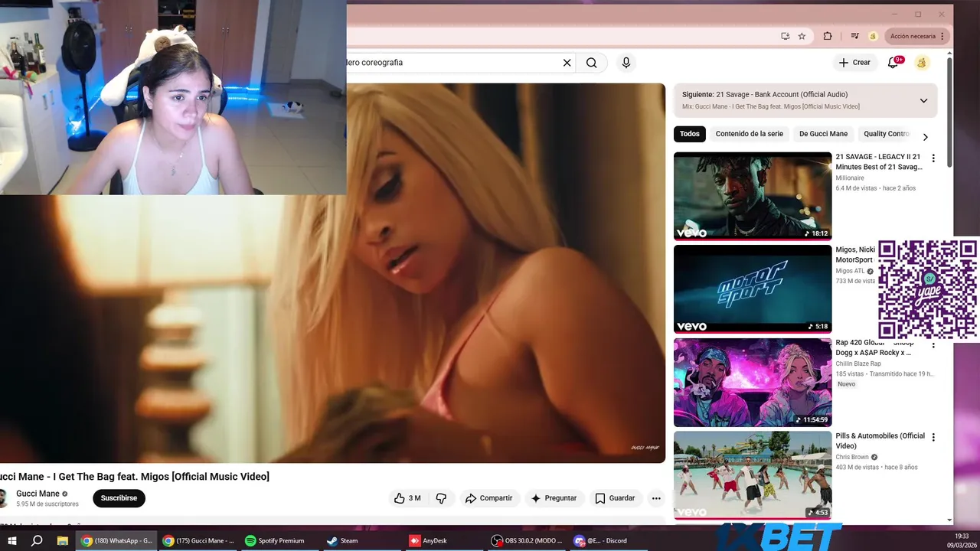Open Gucci Mane channel name link
This screenshot has width=980, height=551.
[x=38, y=494]
